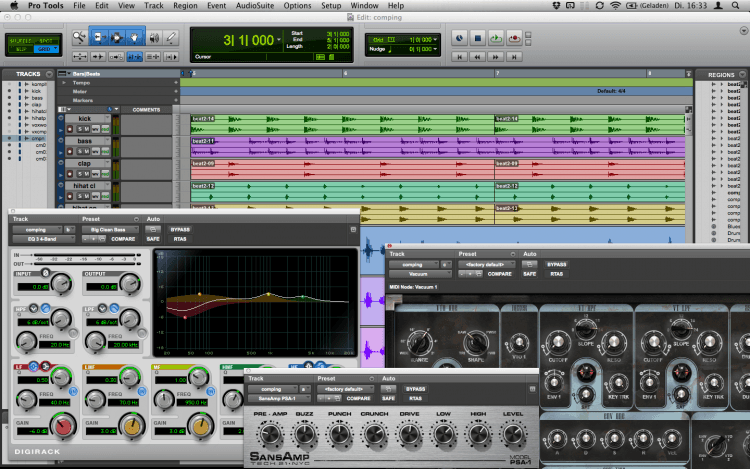Click COMPARE in the EQ 3 plugin
The image size is (750, 469).
(123, 239)
